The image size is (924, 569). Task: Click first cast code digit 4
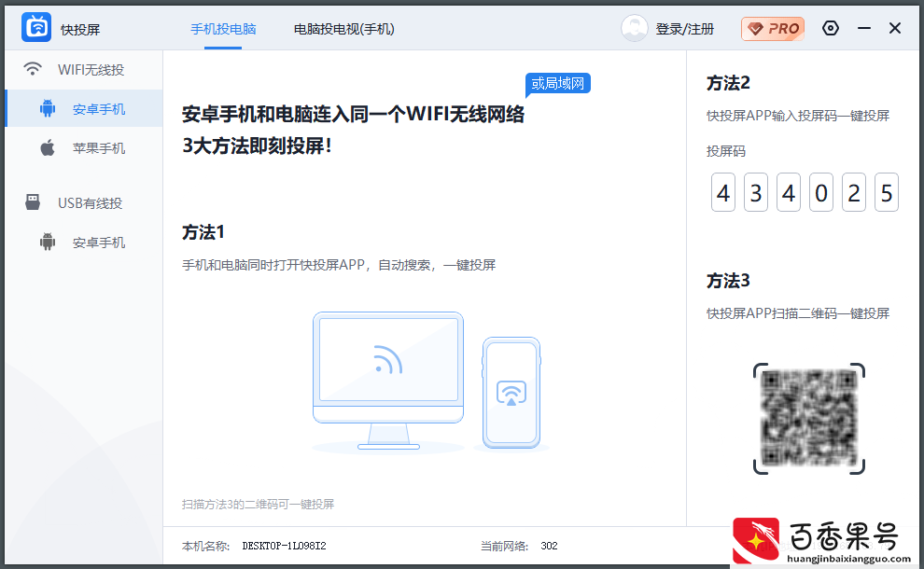coord(723,192)
